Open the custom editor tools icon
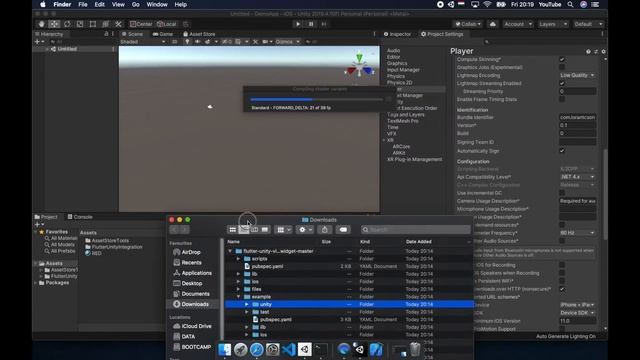The image size is (640, 360). (x=118, y=24)
